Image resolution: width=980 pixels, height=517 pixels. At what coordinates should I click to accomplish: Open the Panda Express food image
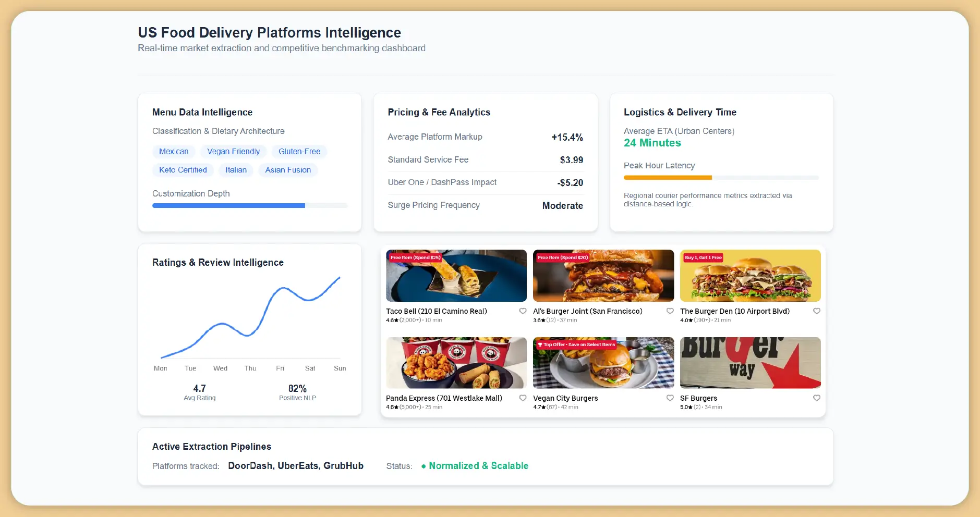[456, 363]
